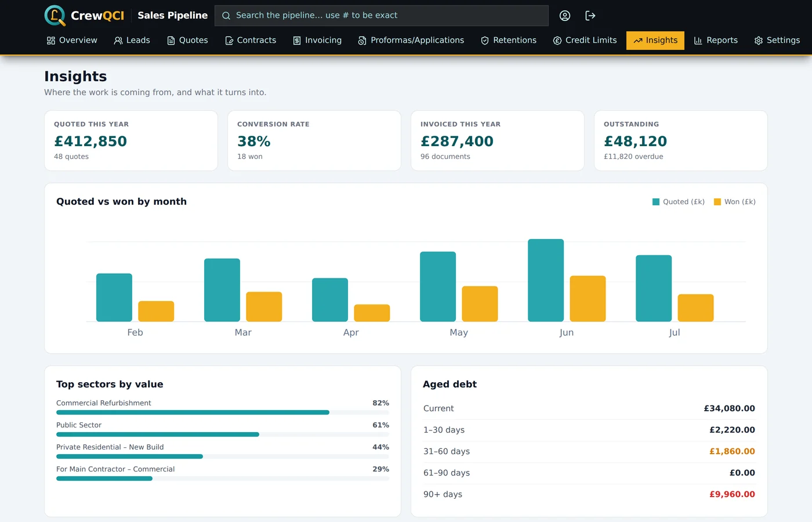Click the search magnifier icon

click(226, 16)
